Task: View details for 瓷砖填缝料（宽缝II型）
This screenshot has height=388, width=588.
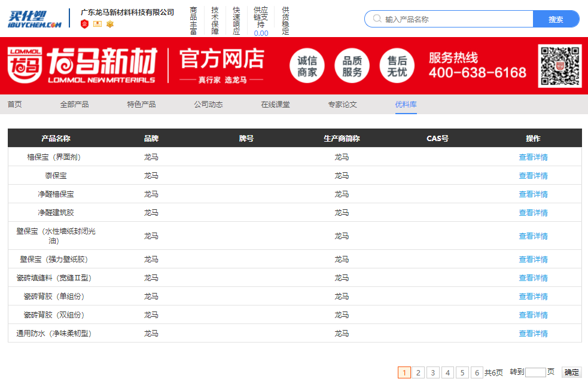Action: point(533,278)
